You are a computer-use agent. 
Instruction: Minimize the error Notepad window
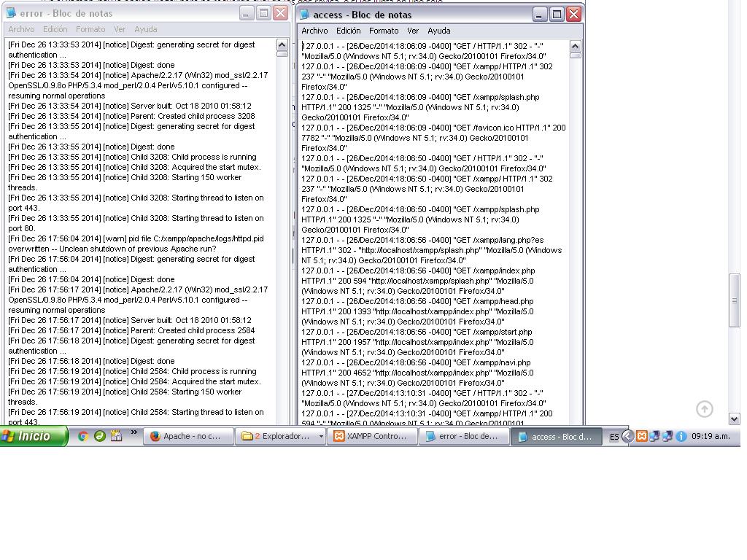click(x=246, y=13)
